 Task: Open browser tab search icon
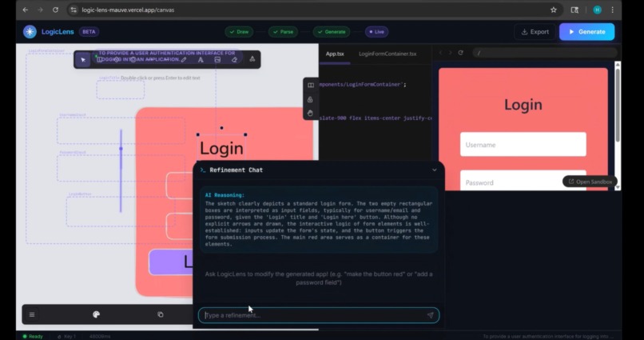tap(574, 10)
